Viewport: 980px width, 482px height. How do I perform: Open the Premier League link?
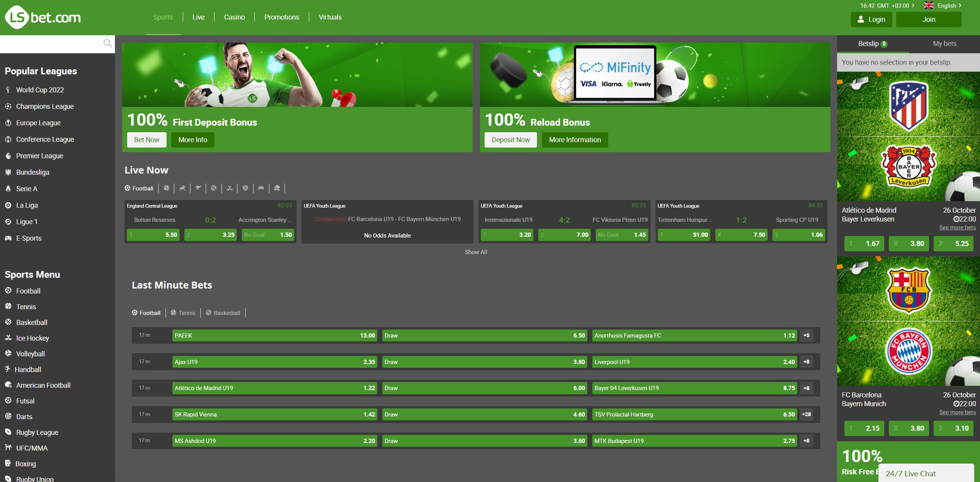click(39, 156)
